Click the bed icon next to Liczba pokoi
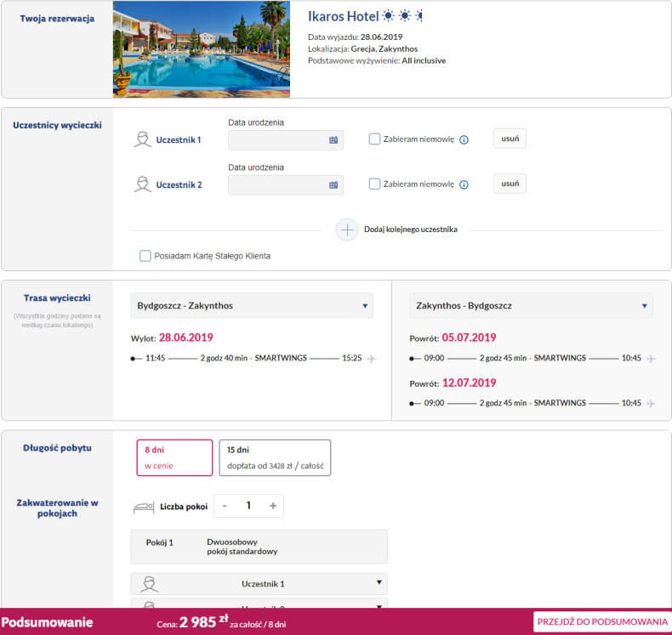The width and height of the screenshot is (672, 635). 145,507
